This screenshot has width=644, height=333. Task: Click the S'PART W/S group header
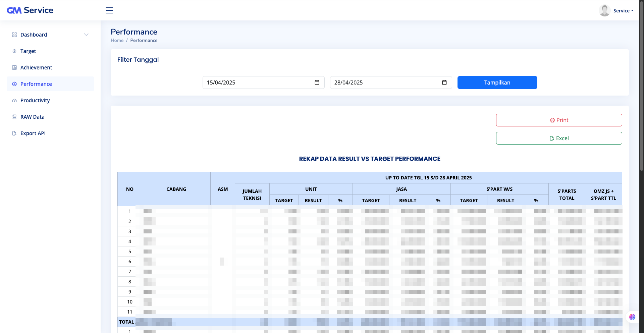pos(499,189)
